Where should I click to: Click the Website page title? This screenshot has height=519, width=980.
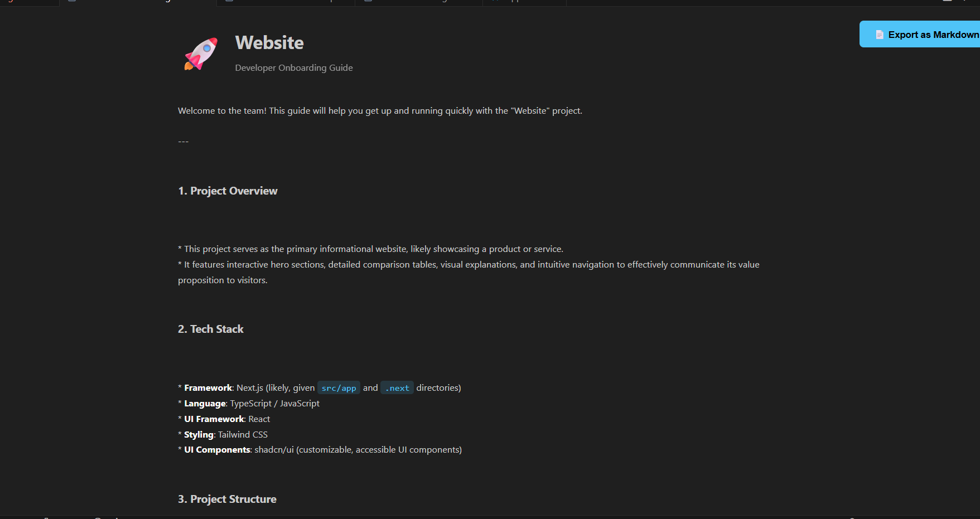pos(269,42)
